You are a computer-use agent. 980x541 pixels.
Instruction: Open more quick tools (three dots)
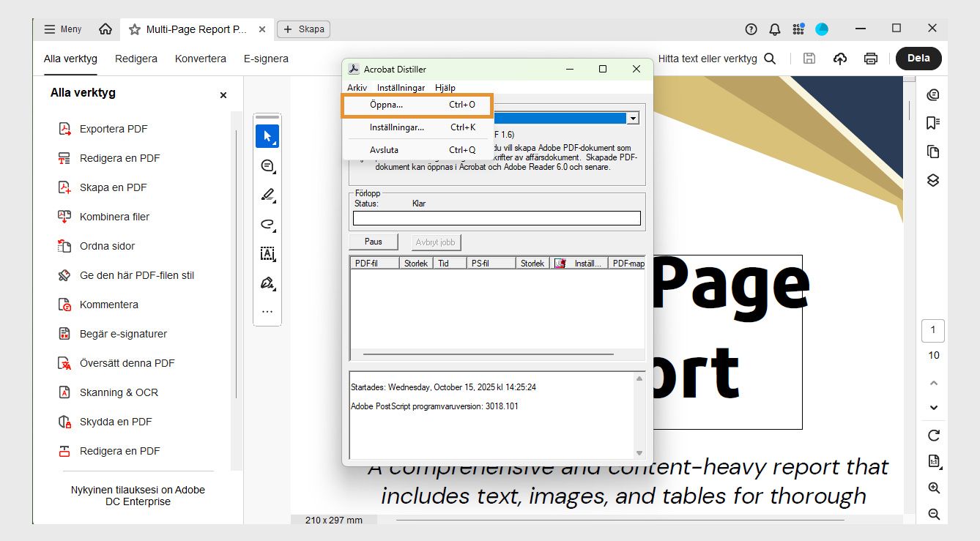pyautogui.click(x=267, y=312)
